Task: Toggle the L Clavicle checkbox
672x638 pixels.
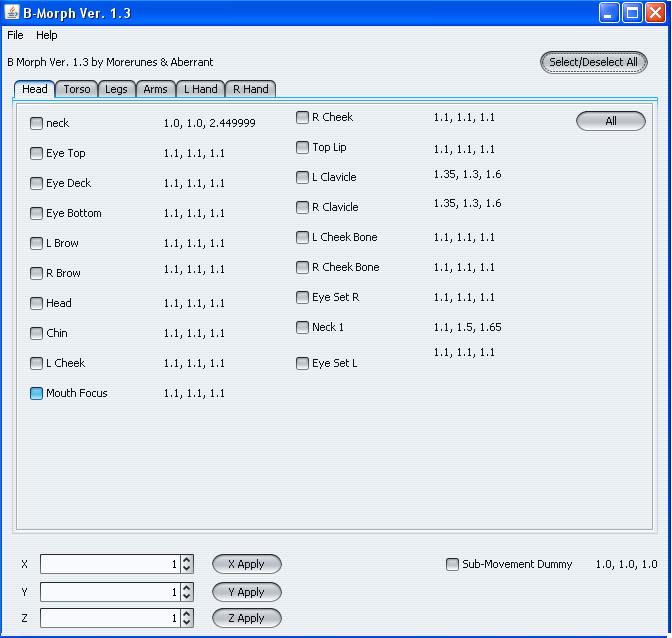Action: click(x=303, y=178)
